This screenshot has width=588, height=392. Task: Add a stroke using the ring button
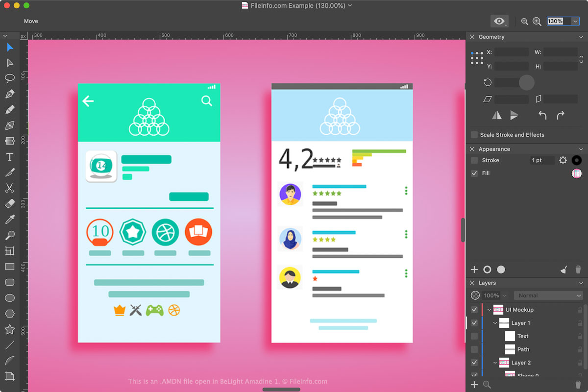pyautogui.click(x=487, y=269)
